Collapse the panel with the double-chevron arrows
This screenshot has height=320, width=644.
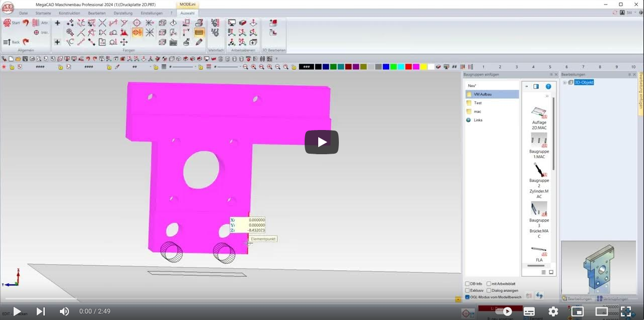547,96
